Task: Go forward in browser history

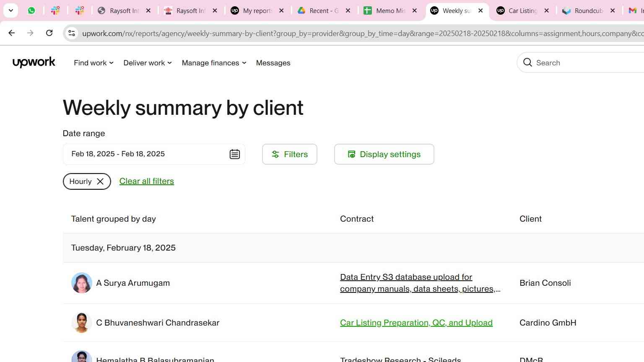Action: tap(30, 33)
